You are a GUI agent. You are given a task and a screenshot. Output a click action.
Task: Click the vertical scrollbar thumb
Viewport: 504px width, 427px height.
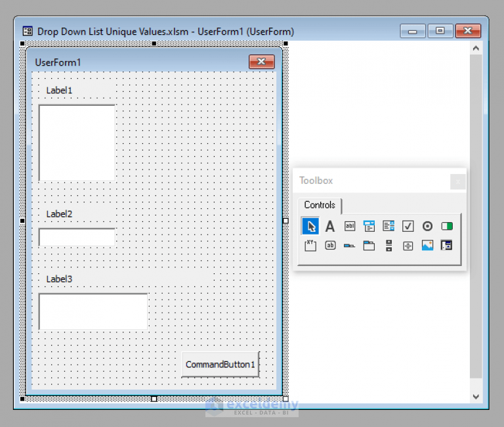click(476, 216)
